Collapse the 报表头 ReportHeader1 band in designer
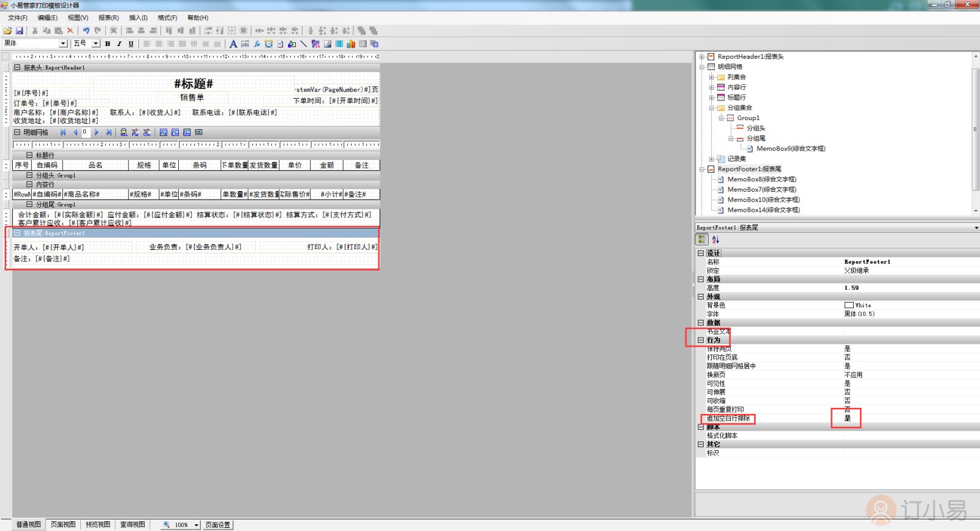Image resolution: width=980 pixels, height=531 pixels. pyautogui.click(x=17, y=68)
